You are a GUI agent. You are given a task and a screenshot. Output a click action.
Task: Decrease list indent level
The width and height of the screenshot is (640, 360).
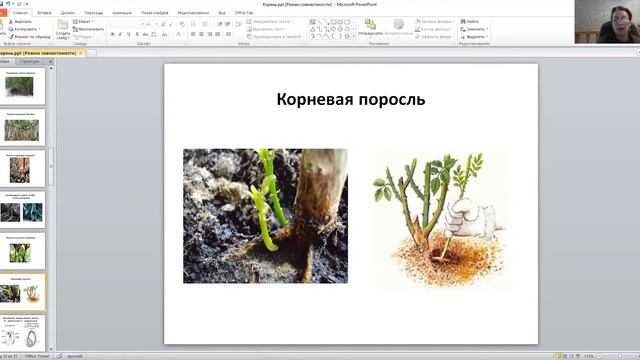pos(220,24)
